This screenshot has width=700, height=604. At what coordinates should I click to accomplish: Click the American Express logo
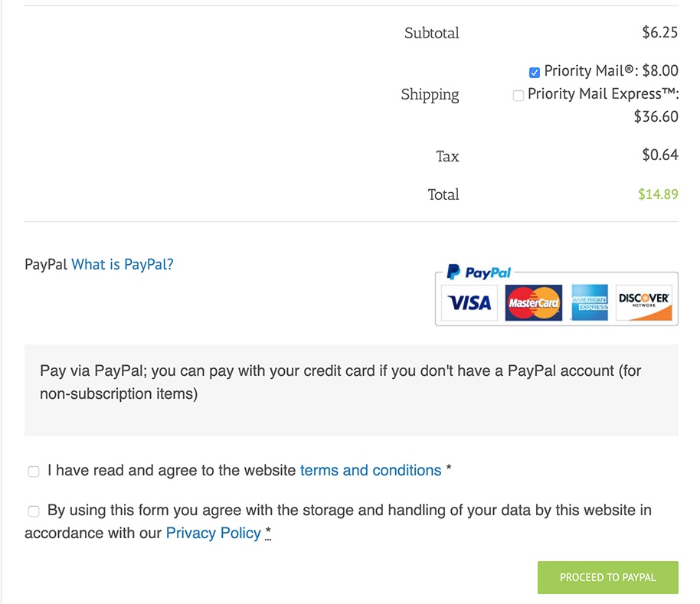(x=589, y=303)
